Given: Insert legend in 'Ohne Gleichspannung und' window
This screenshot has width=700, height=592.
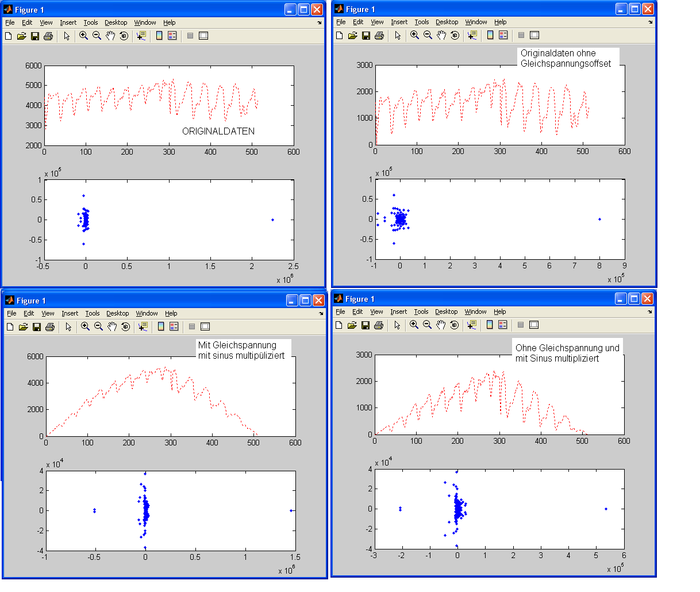Looking at the screenshot, I should 503,325.
